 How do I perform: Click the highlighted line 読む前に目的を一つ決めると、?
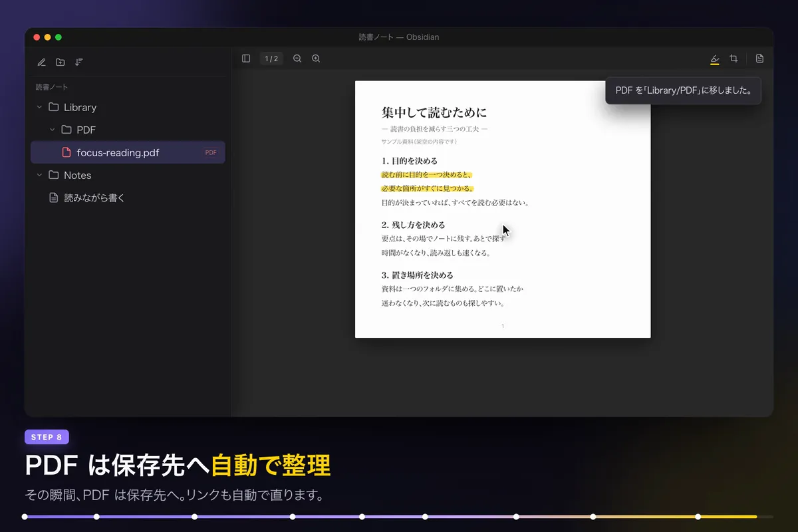(427, 175)
